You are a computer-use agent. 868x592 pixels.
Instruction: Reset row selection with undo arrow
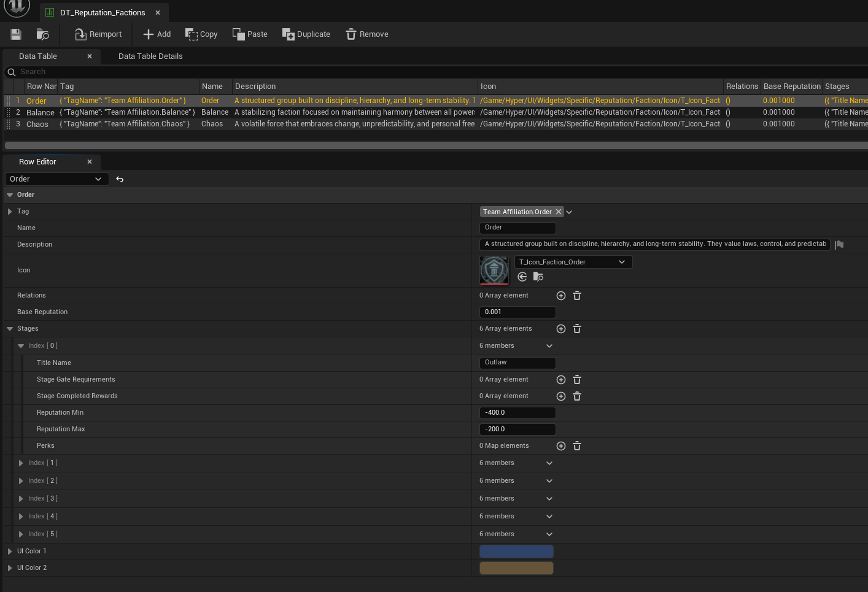[120, 179]
